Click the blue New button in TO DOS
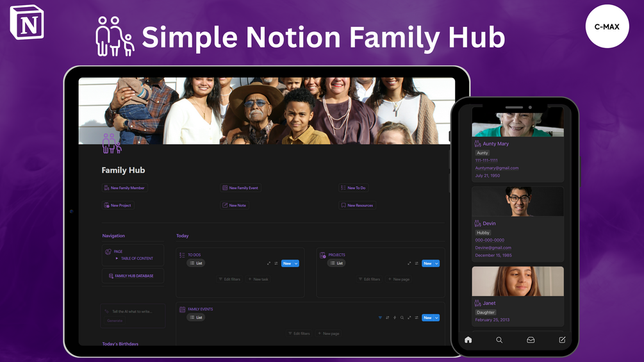Viewport: 644px width, 362px height. 287,263
